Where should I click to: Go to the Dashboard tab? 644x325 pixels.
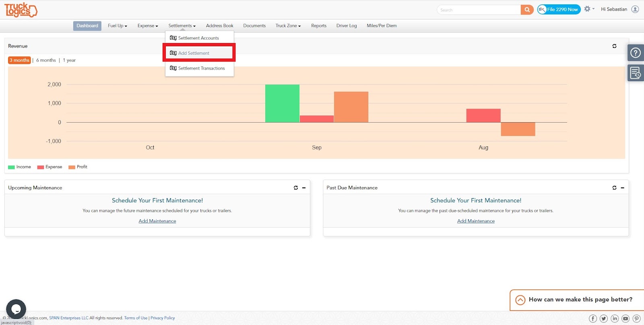pyautogui.click(x=87, y=26)
